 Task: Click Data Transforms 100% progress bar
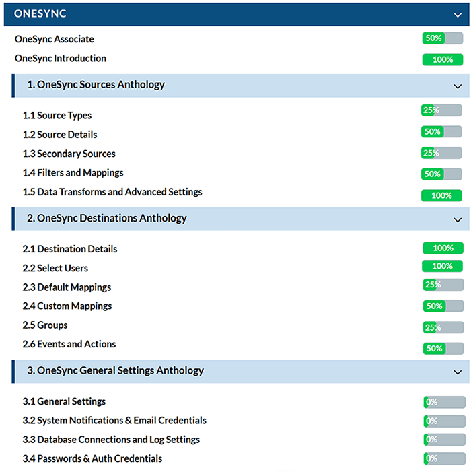pyautogui.click(x=441, y=195)
